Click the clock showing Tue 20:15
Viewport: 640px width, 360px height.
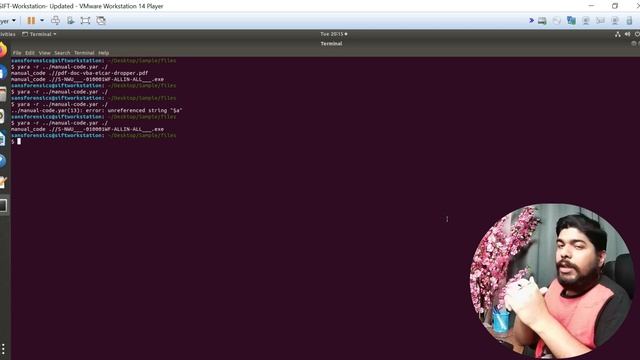pos(333,34)
